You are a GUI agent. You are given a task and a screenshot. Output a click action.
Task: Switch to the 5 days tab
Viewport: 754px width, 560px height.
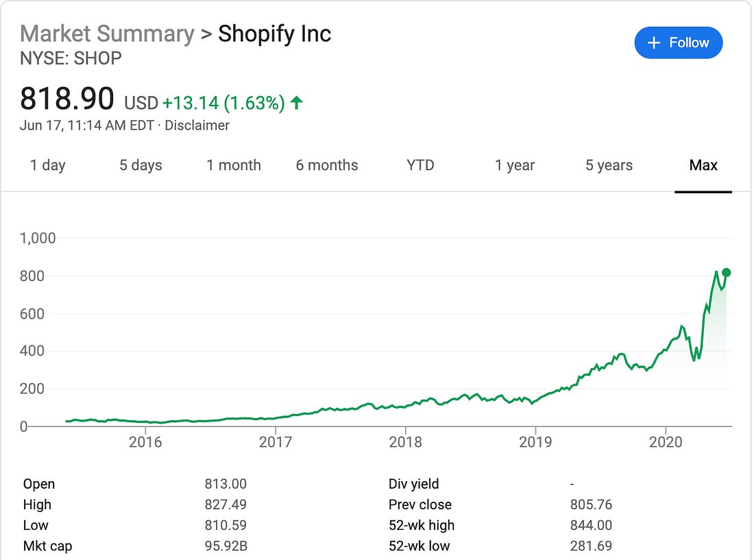141,165
